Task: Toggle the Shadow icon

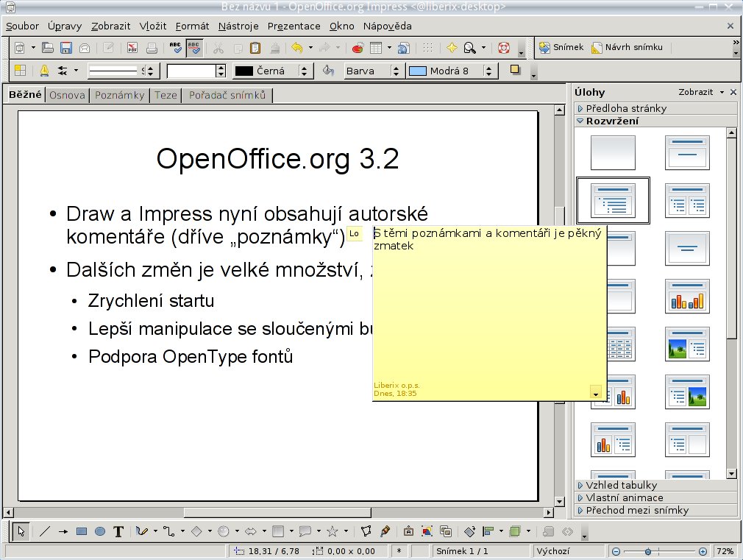Action: (515, 70)
